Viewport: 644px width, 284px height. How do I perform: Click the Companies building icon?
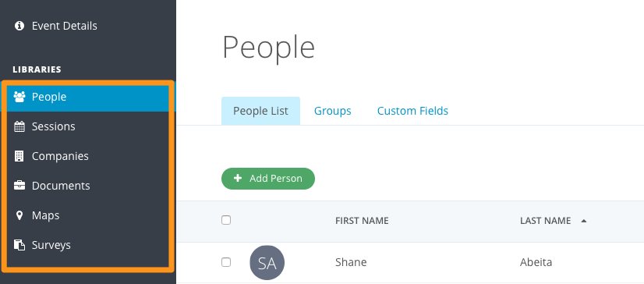click(19, 156)
